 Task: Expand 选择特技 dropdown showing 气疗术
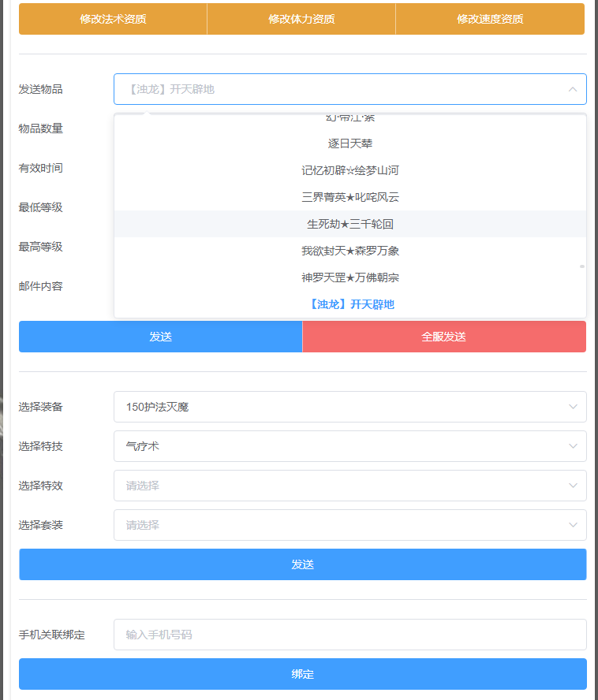pyautogui.click(x=349, y=446)
